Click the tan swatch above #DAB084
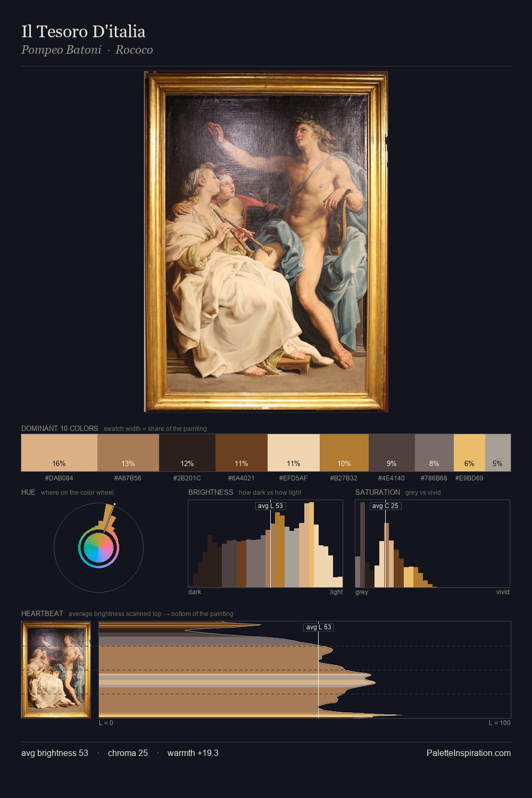Screen dimensions: 532x798 59,453
